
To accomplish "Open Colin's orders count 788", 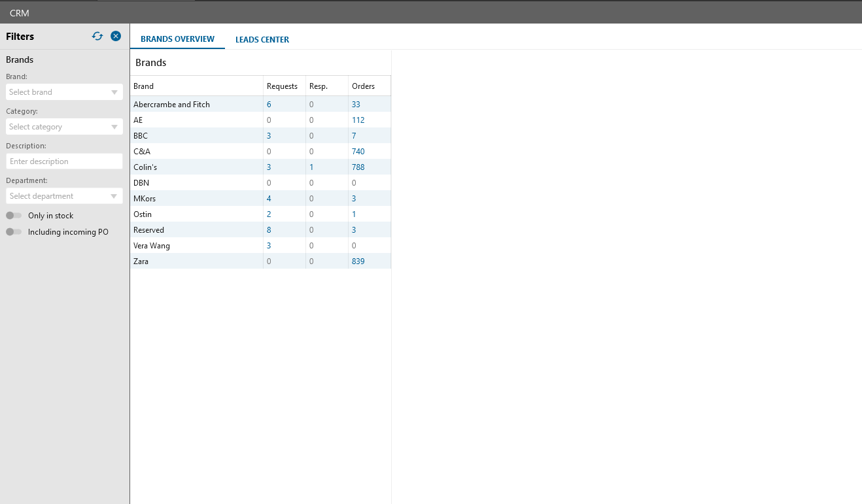I will pos(358,167).
